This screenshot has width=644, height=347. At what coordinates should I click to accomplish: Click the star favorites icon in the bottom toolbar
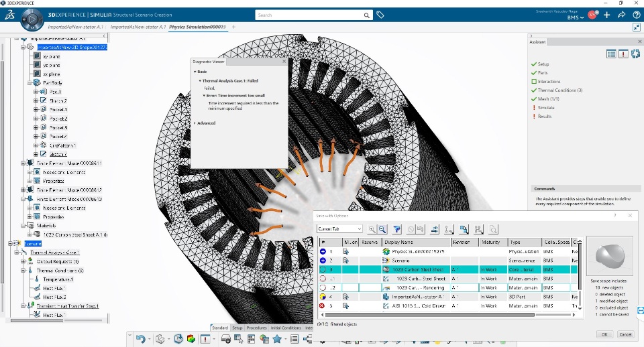pyautogui.click(x=277, y=339)
